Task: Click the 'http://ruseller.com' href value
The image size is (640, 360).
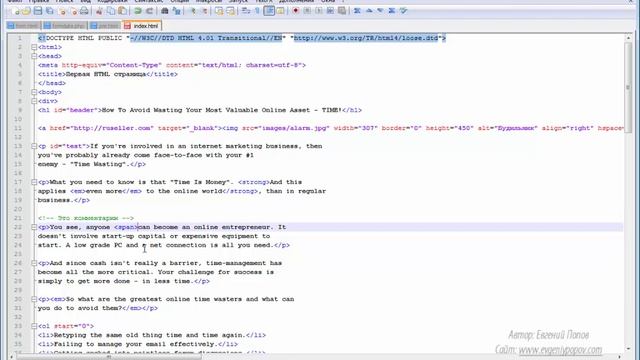Action: click(112, 128)
